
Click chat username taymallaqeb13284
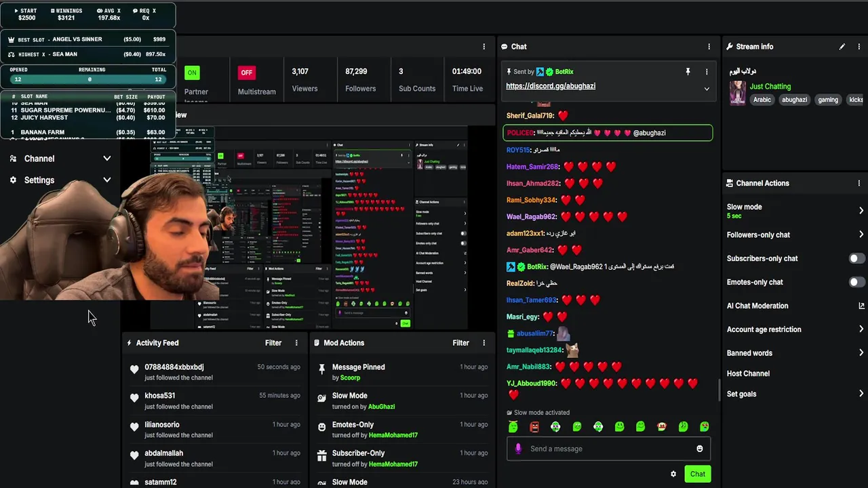534,350
